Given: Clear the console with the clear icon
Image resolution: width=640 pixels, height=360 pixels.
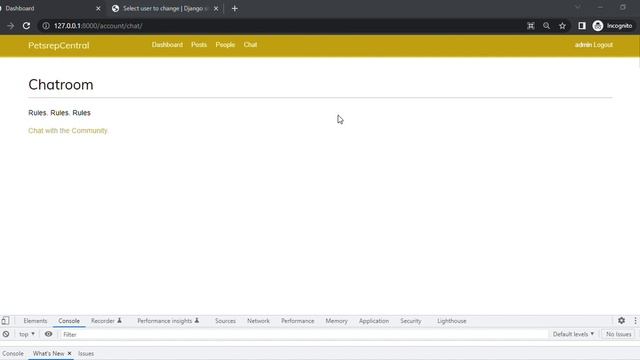Looking at the screenshot, I should (x=6, y=334).
